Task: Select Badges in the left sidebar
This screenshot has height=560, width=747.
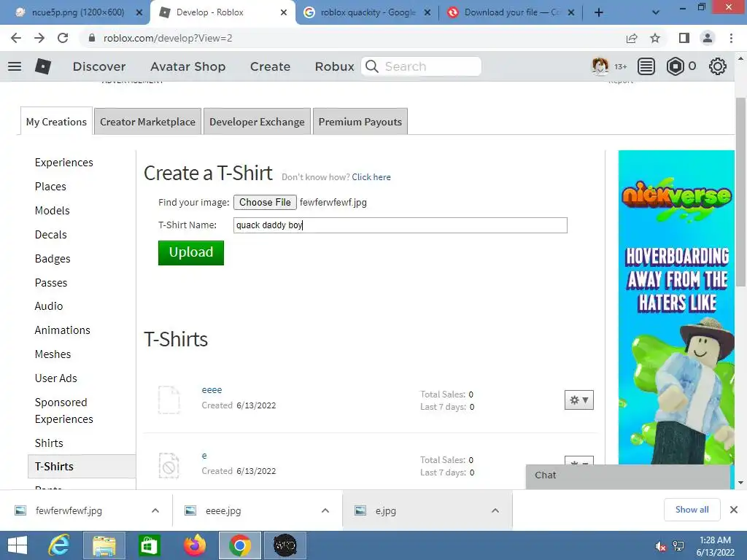Action: click(x=53, y=259)
